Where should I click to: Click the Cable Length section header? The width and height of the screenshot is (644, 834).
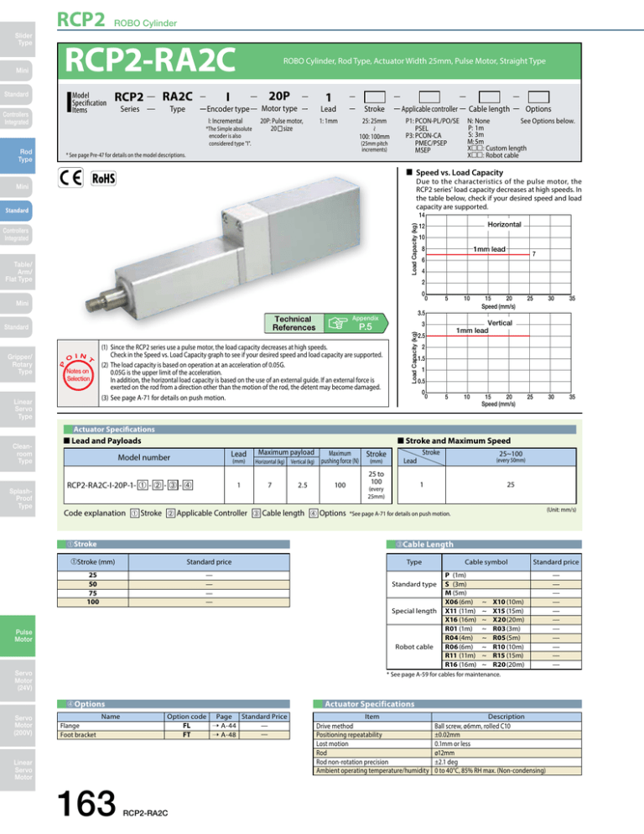click(x=484, y=545)
